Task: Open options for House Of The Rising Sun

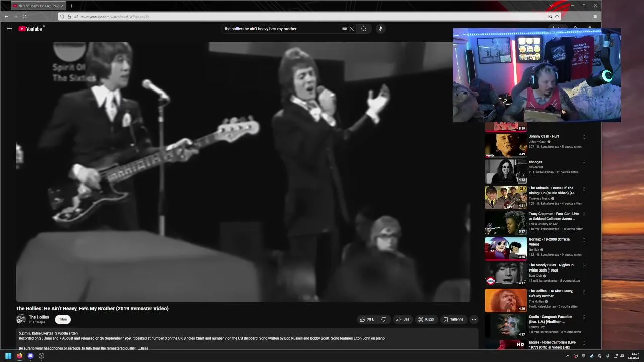Action: click(584, 189)
